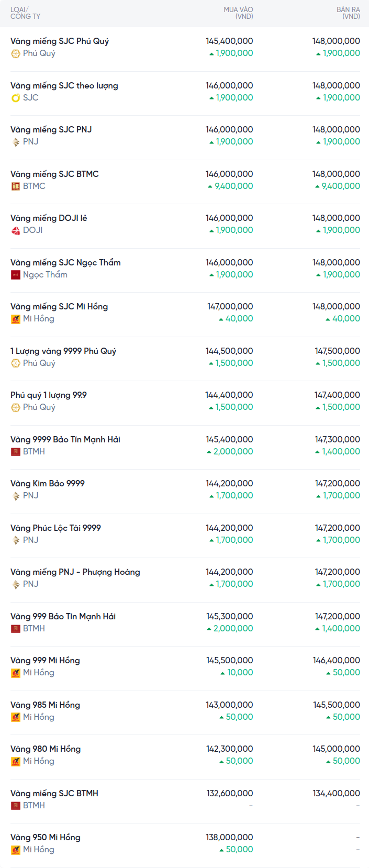The width and height of the screenshot is (369, 868).
Task: Click the Ngọc Thẩm logo icon
Action: (x=16, y=275)
